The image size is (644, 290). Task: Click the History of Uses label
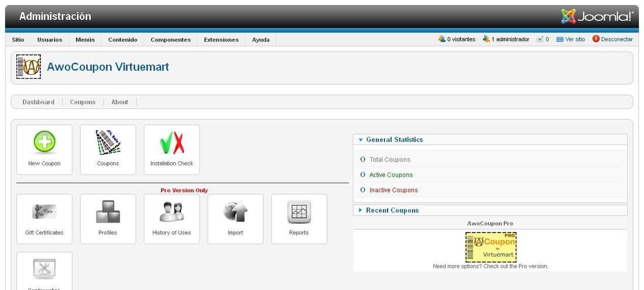[172, 233]
